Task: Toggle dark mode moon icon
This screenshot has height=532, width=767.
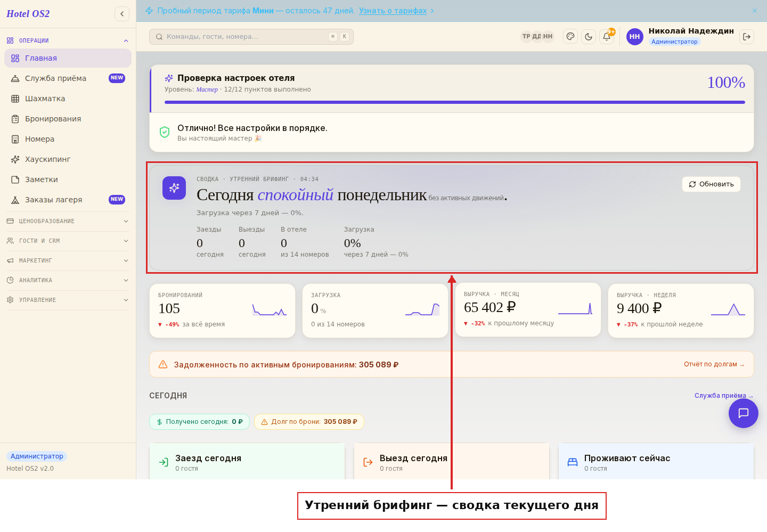Action: click(589, 36)
